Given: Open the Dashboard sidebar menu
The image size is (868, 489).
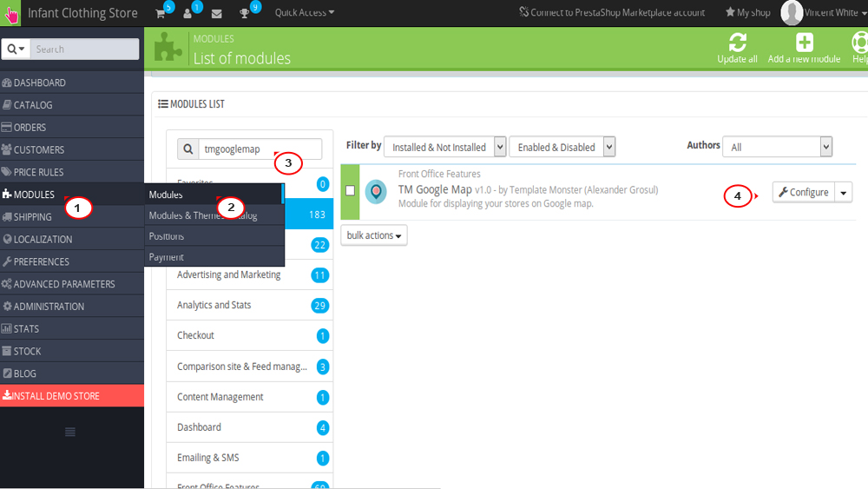Looking at the screenshot, I should click(x=72, y=83).
